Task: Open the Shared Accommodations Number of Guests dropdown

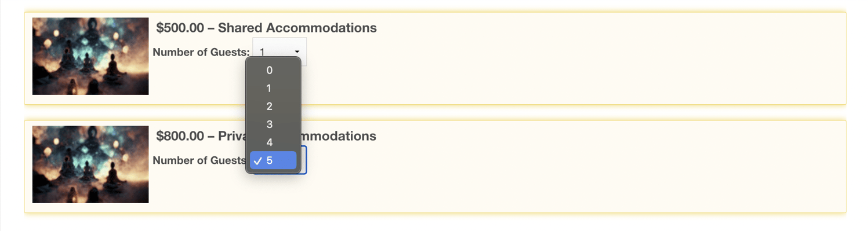Action: (279, 52)
